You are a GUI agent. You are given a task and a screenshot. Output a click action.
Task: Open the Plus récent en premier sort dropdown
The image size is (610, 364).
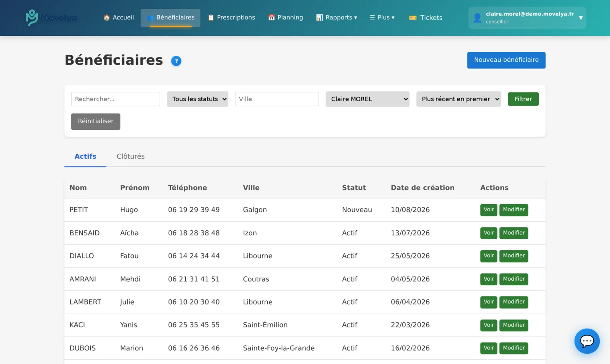click(x=459, y=99)
